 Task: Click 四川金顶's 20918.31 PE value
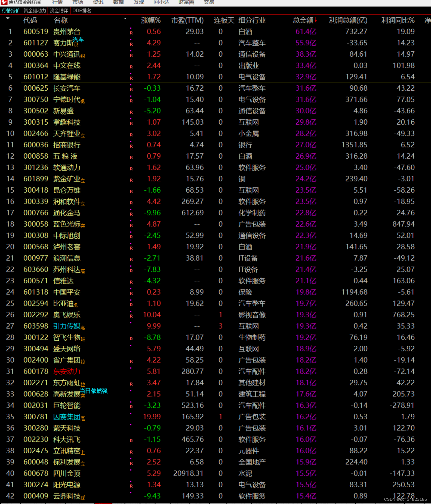click(x=188, y=473)
